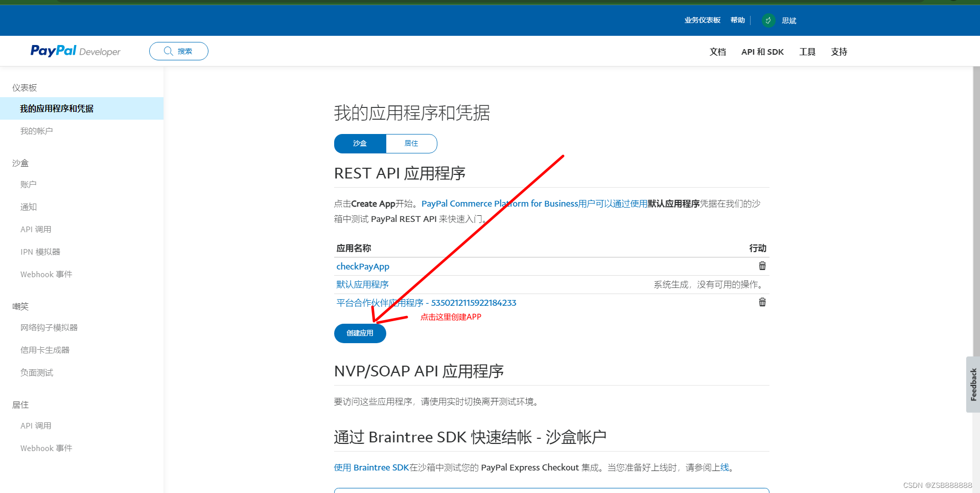
Task: Open 业务仪表板 in the top bar
Action: (703, 20)
